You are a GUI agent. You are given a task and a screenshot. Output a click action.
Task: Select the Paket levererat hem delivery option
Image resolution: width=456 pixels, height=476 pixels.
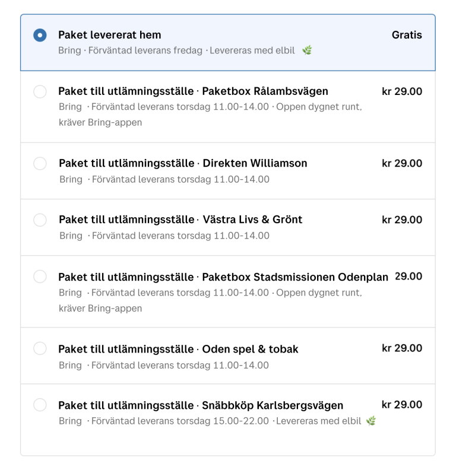coord(40,35)
